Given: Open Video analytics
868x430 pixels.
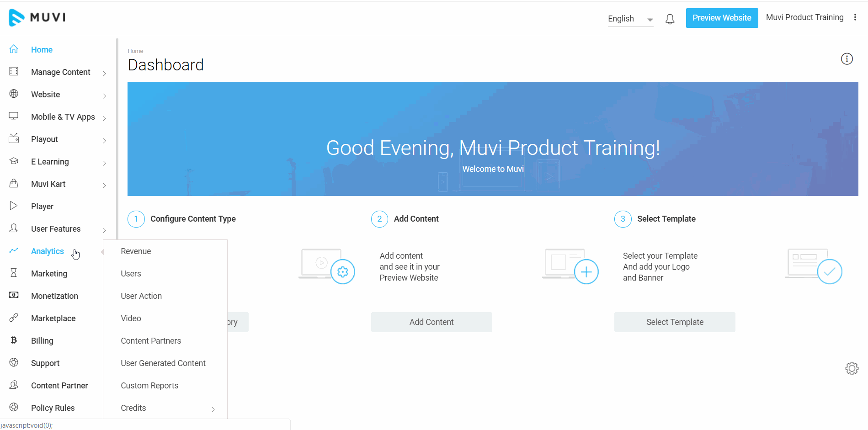Looking at the screenshot, I should tap(131, 319).
